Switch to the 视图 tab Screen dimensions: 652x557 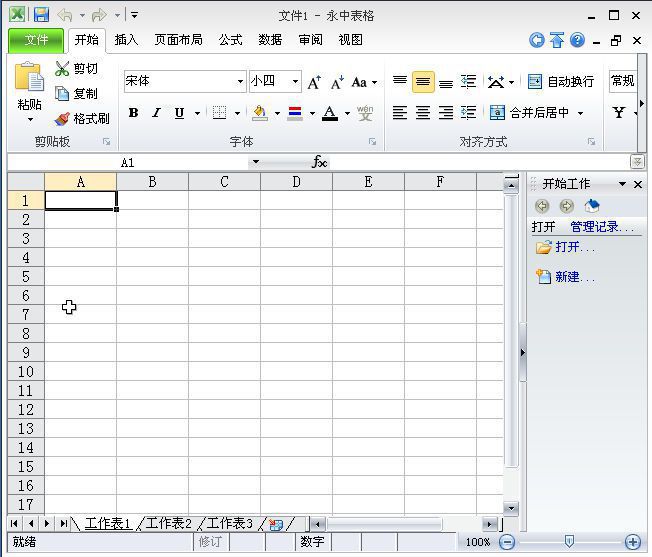tap(350, 40)
